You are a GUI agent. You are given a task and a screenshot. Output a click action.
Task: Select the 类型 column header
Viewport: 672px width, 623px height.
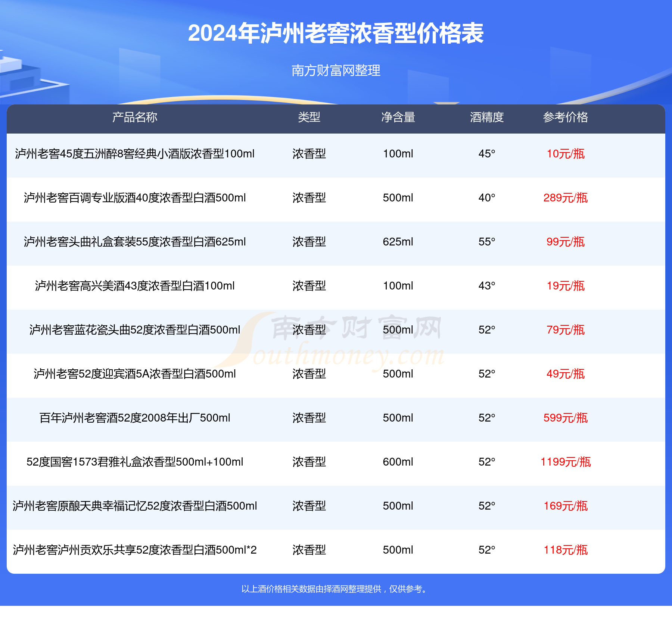pyautogui.click(x=309, y=117)
